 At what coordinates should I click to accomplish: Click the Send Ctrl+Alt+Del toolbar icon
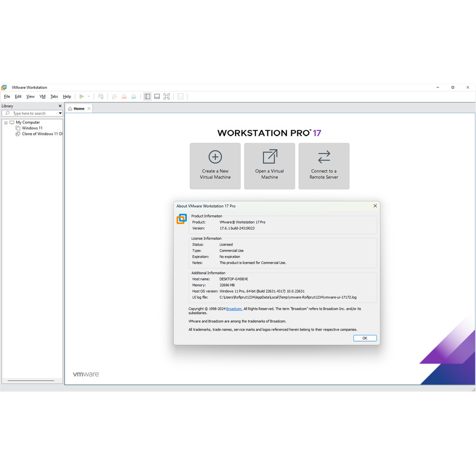point(101,97)
